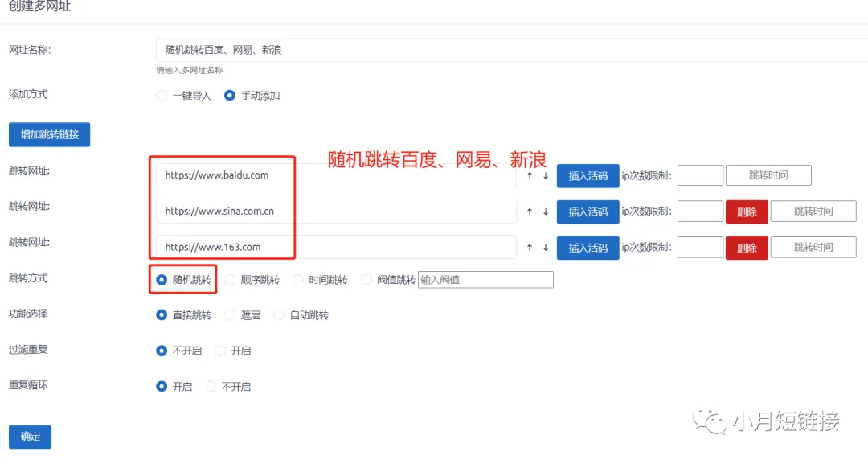
Task: Move the 163.com URL row down
Action: pyautogui.click(x=545, y=248)
